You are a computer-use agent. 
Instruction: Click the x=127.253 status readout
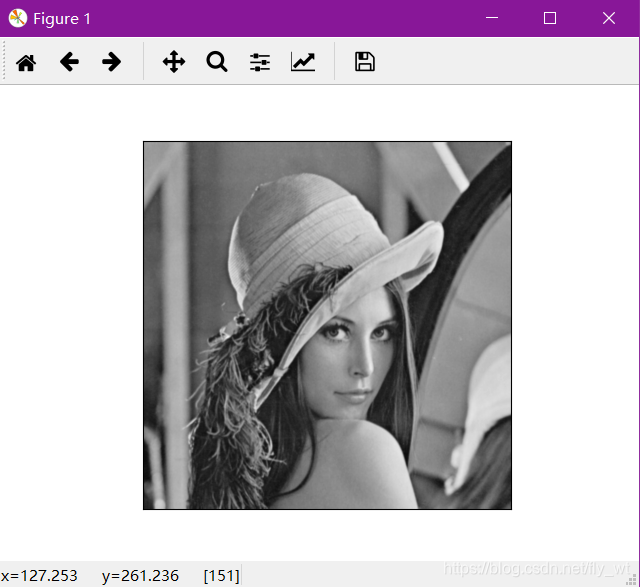(39, 576)
